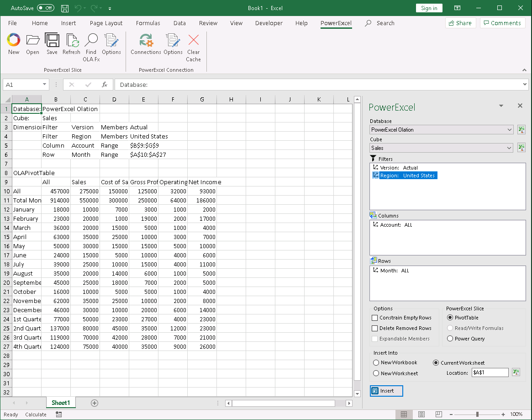This screenshot has width=532, height=420.
Task: Select New Workbook insert option
Action: (x=376, y=362)
